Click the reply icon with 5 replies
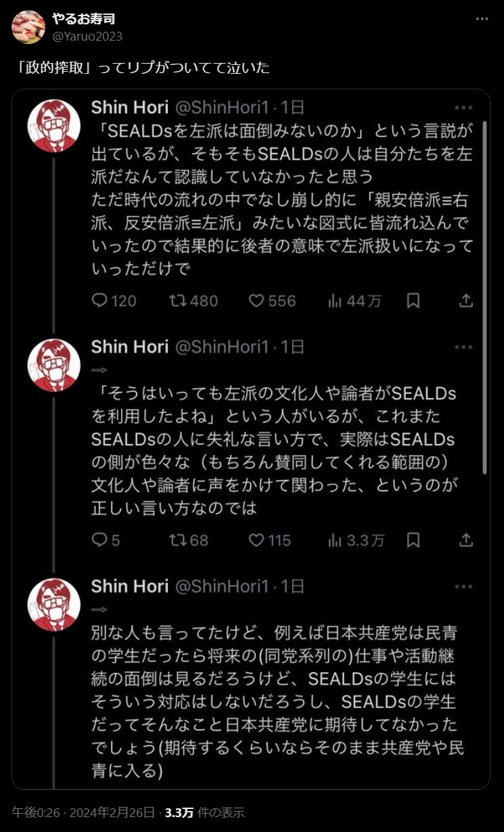Viewport: 504px width, 832px height. pyautogui.click(x=100, y=540)
